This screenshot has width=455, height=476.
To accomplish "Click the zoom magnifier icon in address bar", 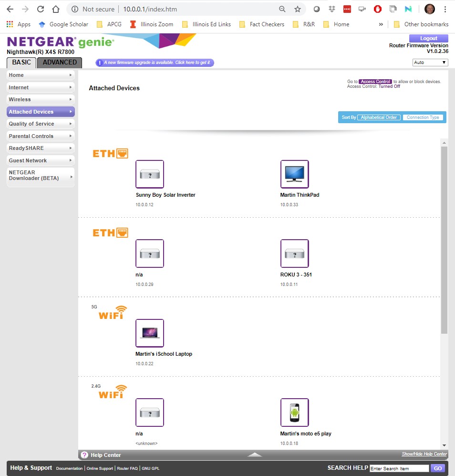I will tap(282, 9).
